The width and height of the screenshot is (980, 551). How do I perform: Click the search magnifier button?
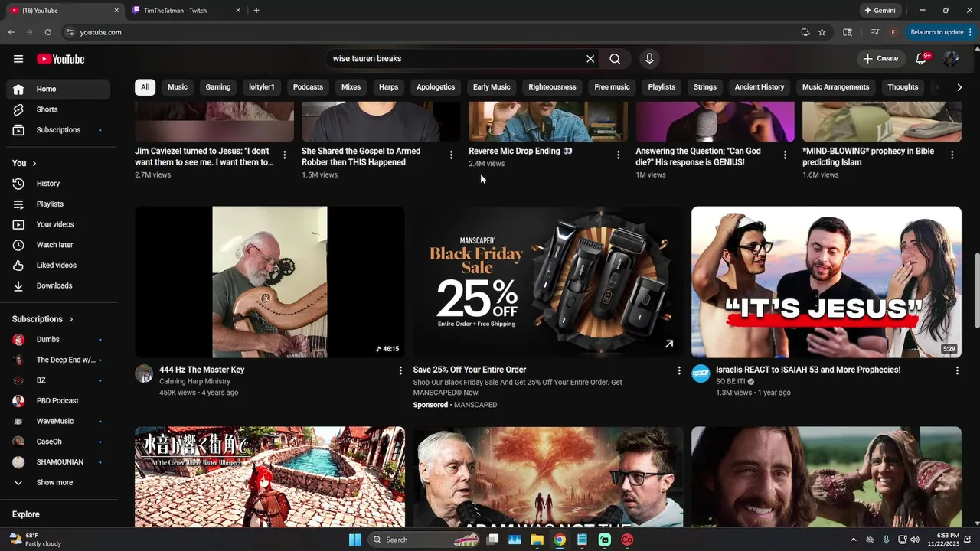point(615,59)
